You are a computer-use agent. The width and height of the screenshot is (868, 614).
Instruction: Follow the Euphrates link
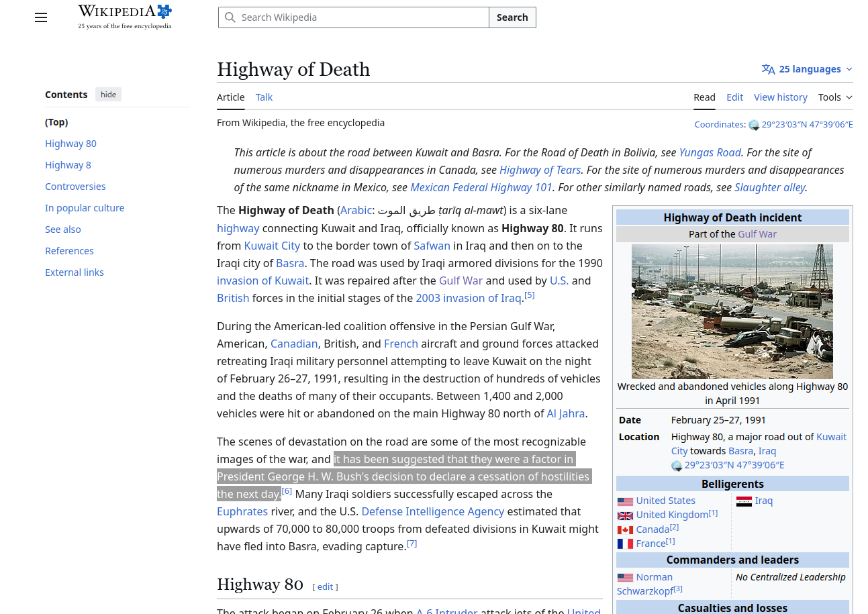pos(242,511)
